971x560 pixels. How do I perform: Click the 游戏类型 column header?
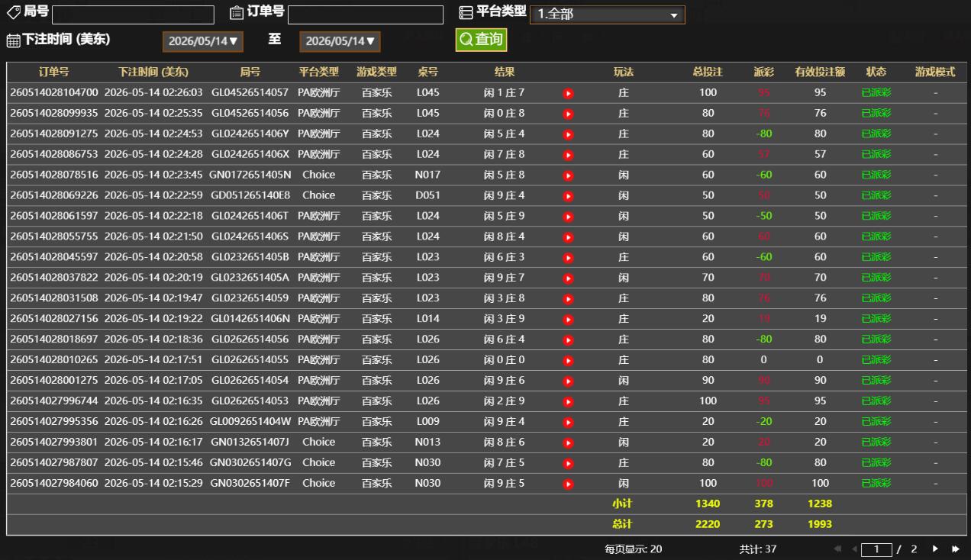[x=377, y=72]
